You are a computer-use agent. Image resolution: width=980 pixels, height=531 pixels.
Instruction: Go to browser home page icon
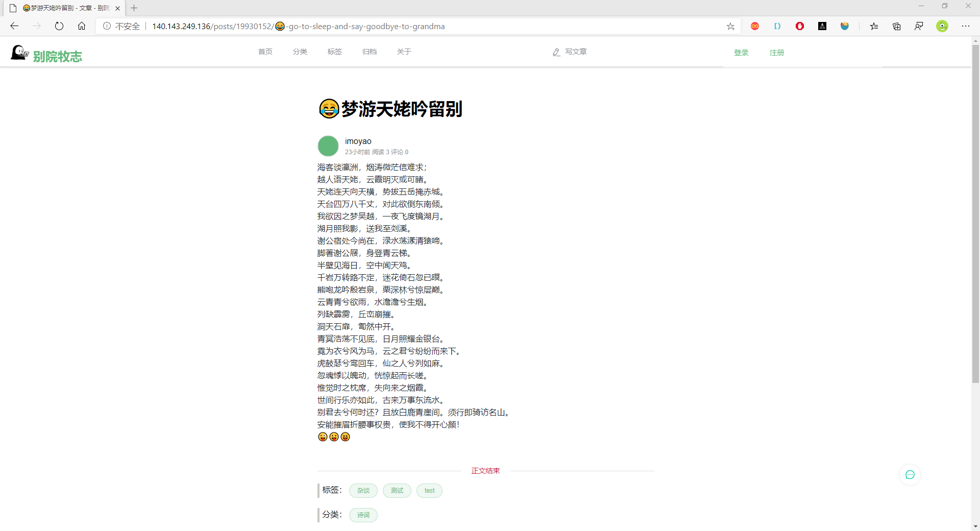pos(82,26)
